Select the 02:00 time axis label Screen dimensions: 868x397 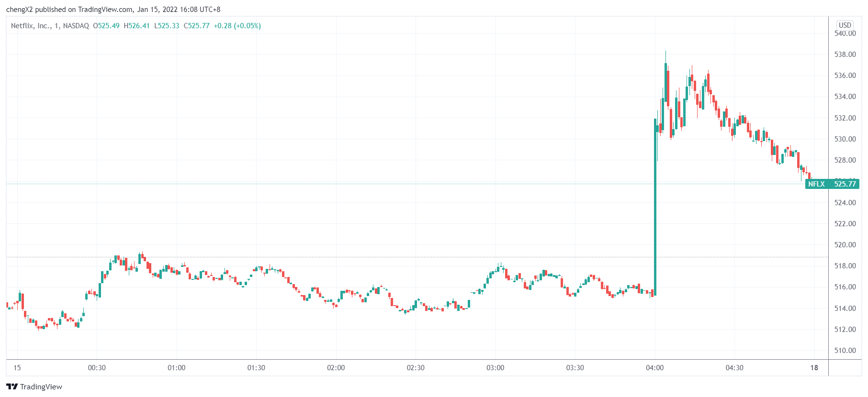[336, 368]
